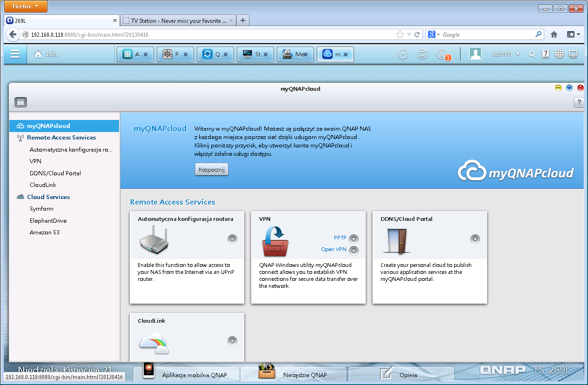Open Aplikacja mobilna QNAP at the bottom
This screenshot has height=385, width=588.
186,375
